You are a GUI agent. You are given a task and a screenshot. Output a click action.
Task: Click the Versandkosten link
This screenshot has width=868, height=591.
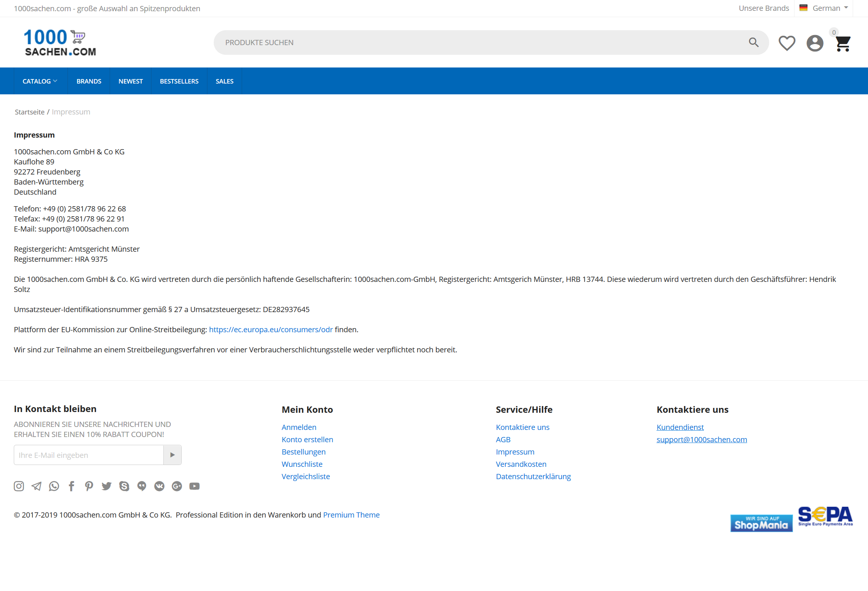(521, 464)
